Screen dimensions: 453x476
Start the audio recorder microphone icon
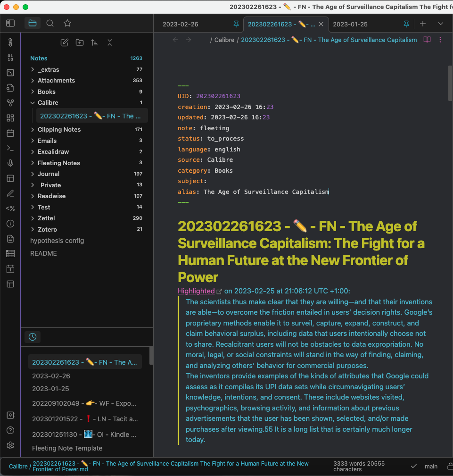pos(10,163)
